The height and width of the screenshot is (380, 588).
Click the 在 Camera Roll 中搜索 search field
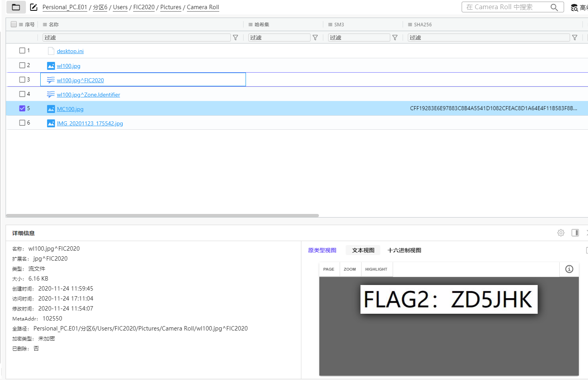click(504, 7)
